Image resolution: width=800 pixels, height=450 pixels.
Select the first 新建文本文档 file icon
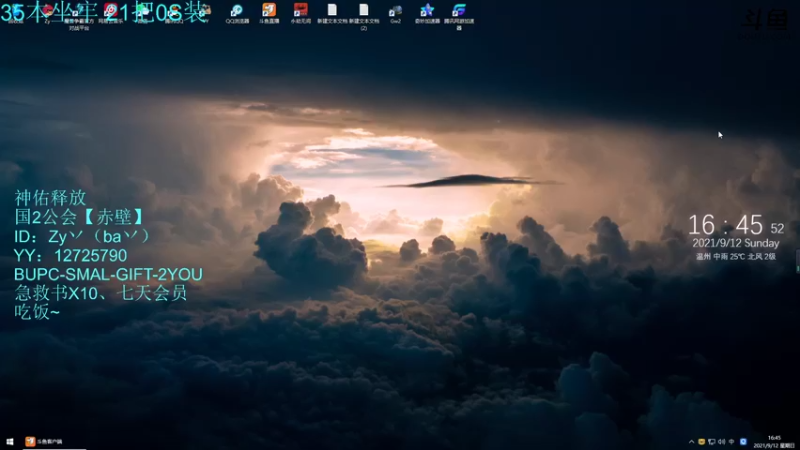pos(332,14)
